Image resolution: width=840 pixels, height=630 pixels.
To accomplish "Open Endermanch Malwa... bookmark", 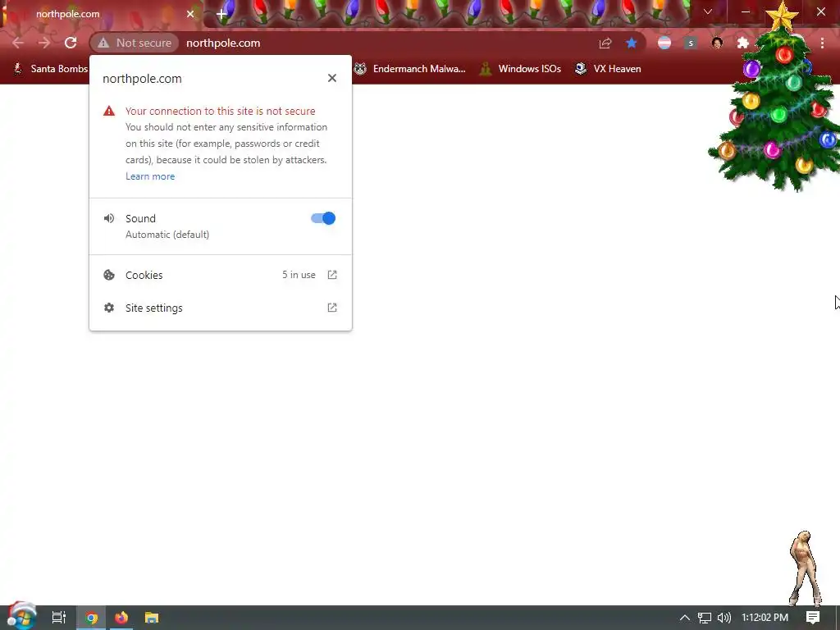I will click(410, 69).
